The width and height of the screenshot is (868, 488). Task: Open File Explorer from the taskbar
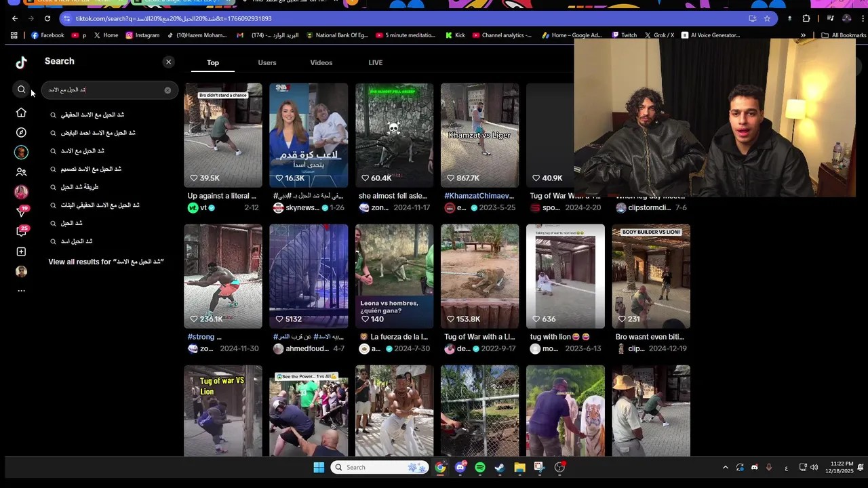pyautogui.click(x=519, y=467)
